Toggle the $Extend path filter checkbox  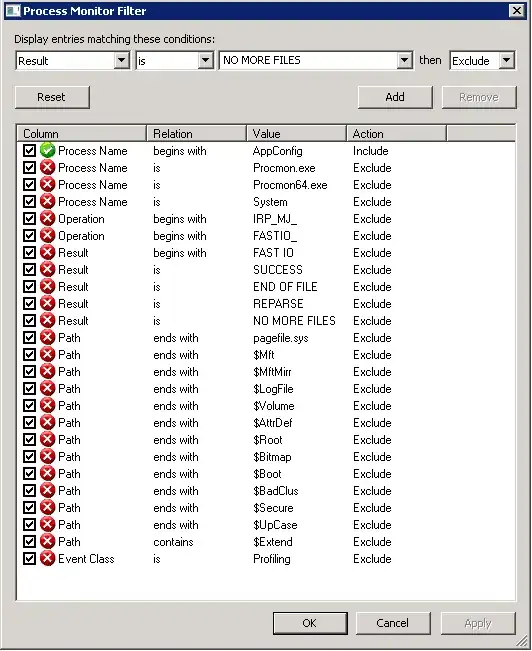click(x=29, y=542)
